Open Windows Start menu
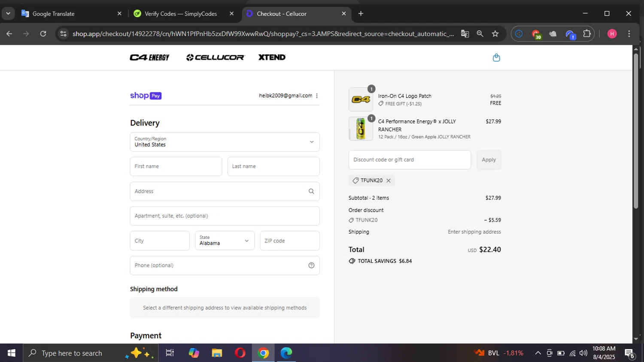The height and width of the screenshot is (362, 644). [x=12, y=353]
